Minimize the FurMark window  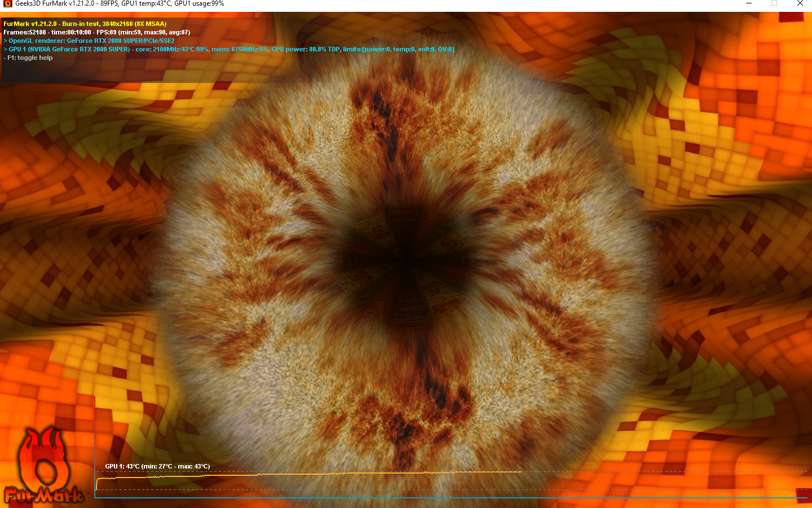click(749, 3)
